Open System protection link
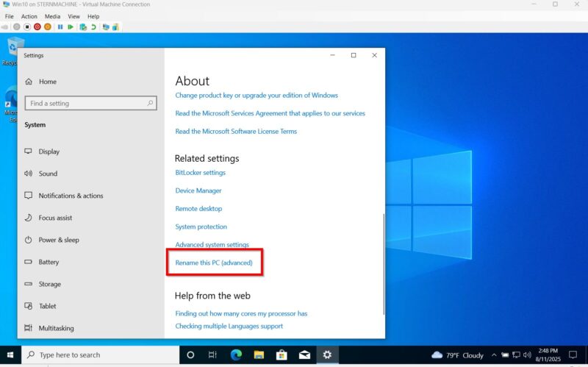Image resolution: width=588 pixels, height=367 pixels. pos(201,227)
